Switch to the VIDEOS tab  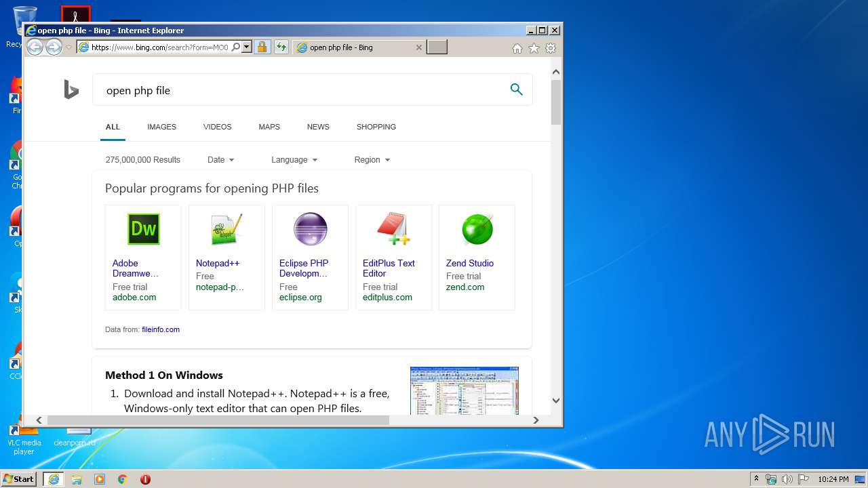(217, 127)
